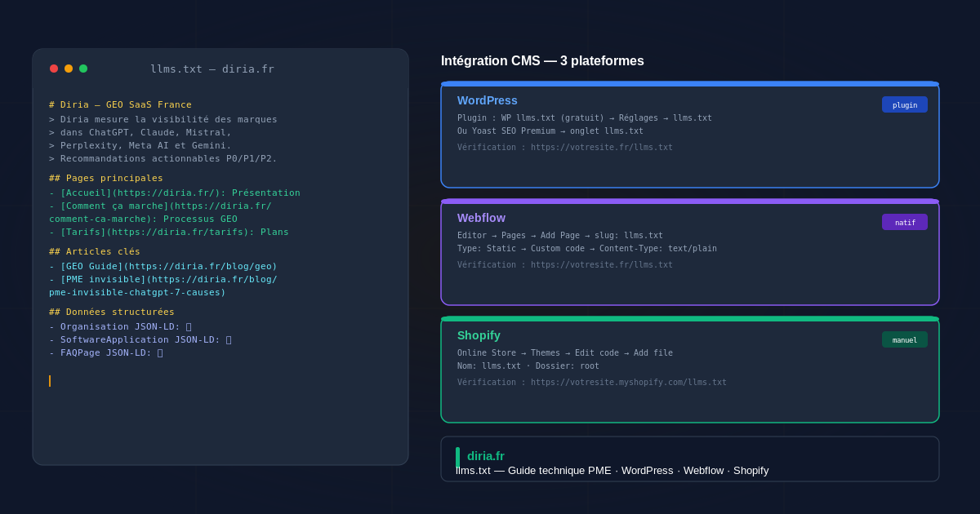Click line 'Editor → Pages → Add Page → slug'
980x514 pixels.
[560, 235]
